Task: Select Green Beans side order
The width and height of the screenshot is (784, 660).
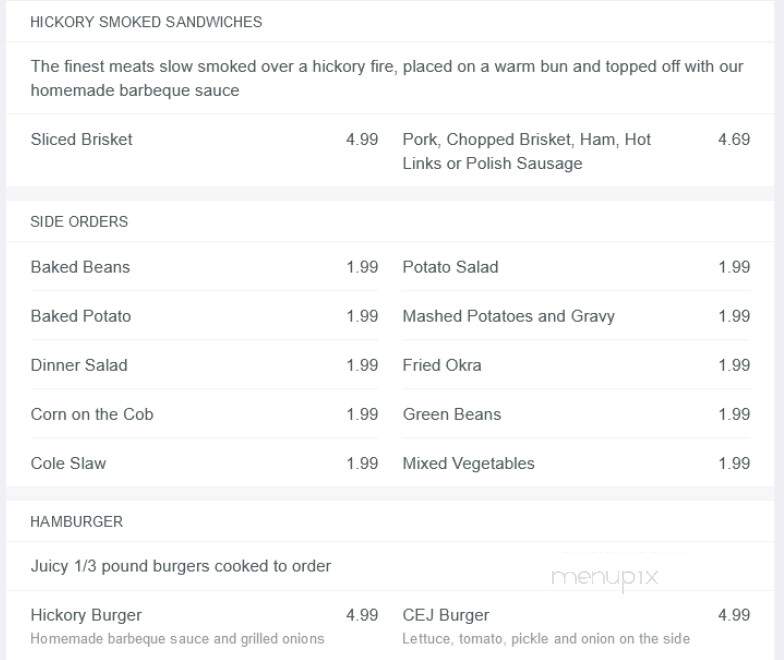Action: click(x=452, y=414)
